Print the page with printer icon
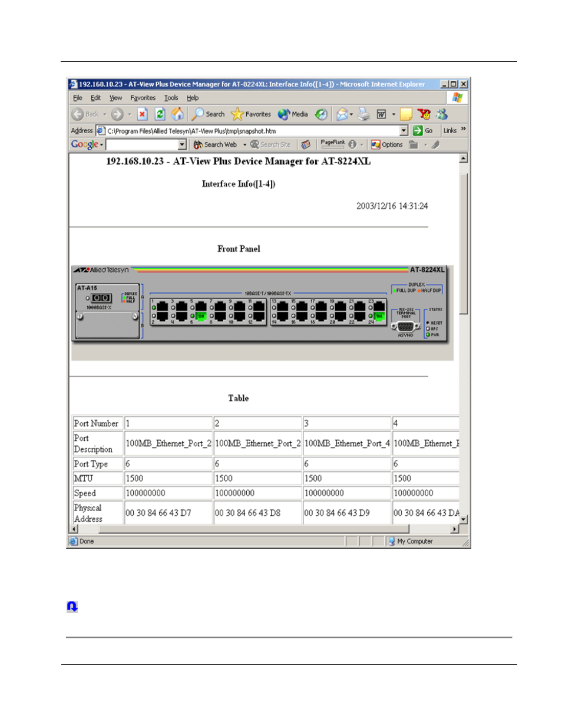The width and height of the screenshot is (562, 728). (x=363, y=114)
